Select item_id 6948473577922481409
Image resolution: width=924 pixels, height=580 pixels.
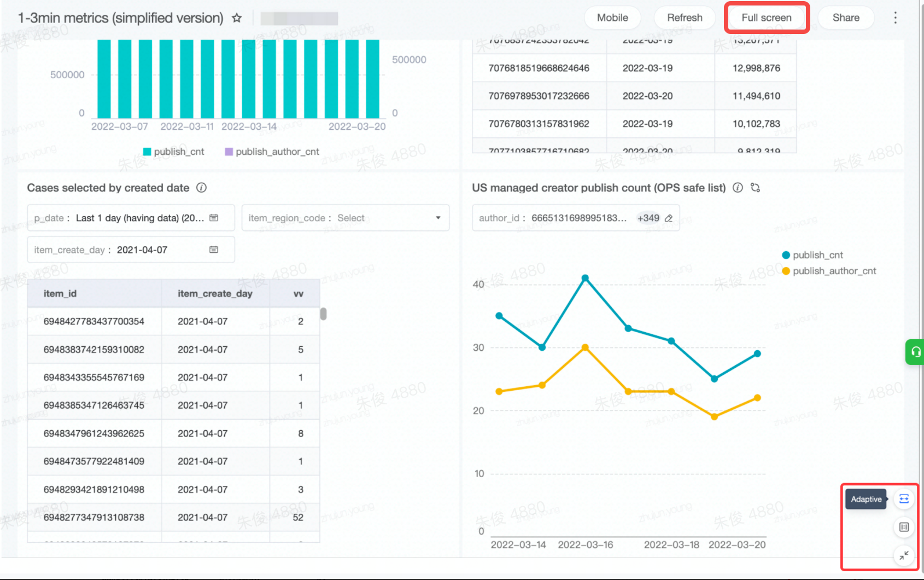(94, 461)
